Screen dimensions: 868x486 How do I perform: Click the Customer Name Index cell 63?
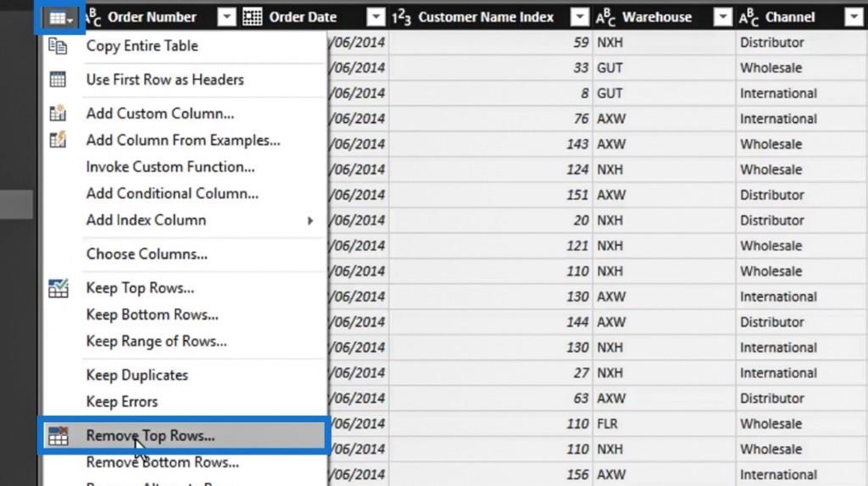pyautogui.click(x=491, y=399)
